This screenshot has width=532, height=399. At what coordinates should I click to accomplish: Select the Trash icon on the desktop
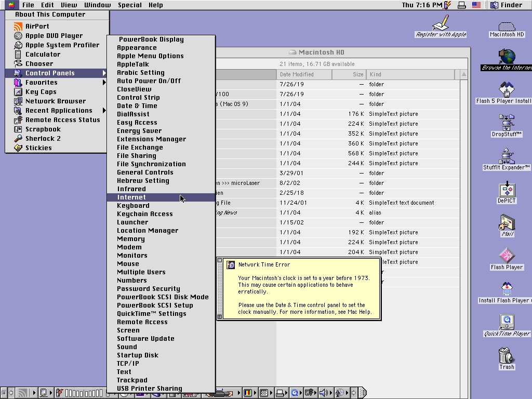(x=507, y=358)
